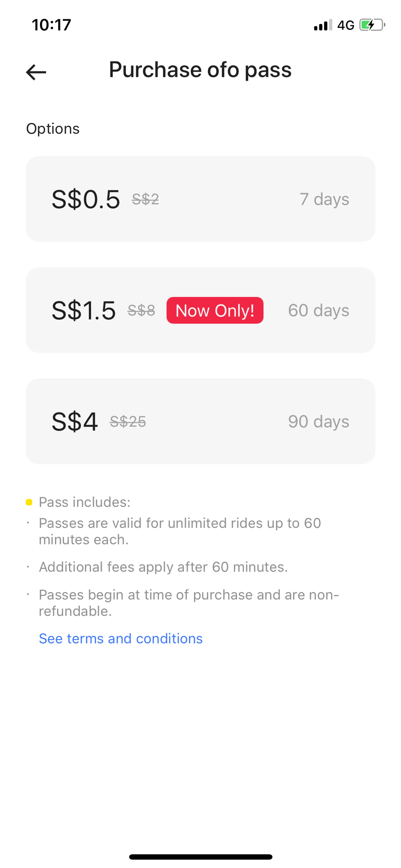Choose the S$1.5 pass price

pyautogui.click(x=84, y=310)
